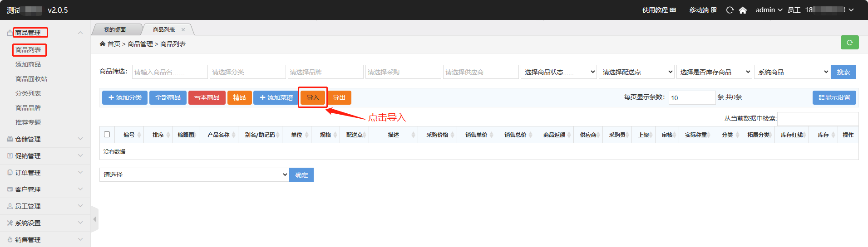Open the 请选择配送点 dropdown
The height and width of the screenshot is (247, 868).
[637, 72]
